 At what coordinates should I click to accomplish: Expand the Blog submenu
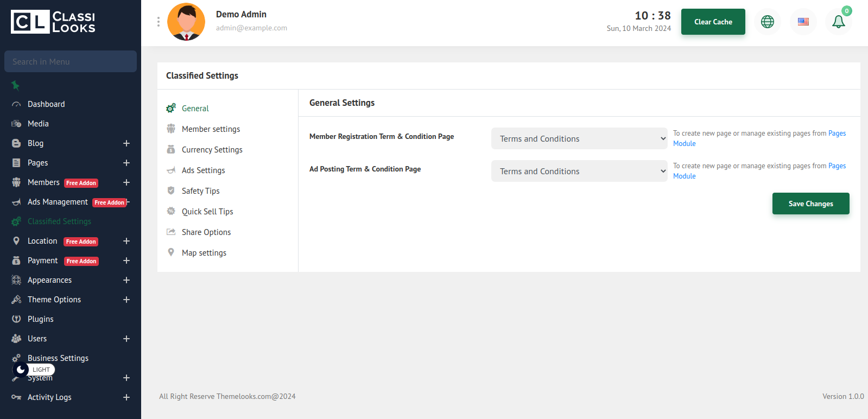pyautogui.click(x=126, y=143)
